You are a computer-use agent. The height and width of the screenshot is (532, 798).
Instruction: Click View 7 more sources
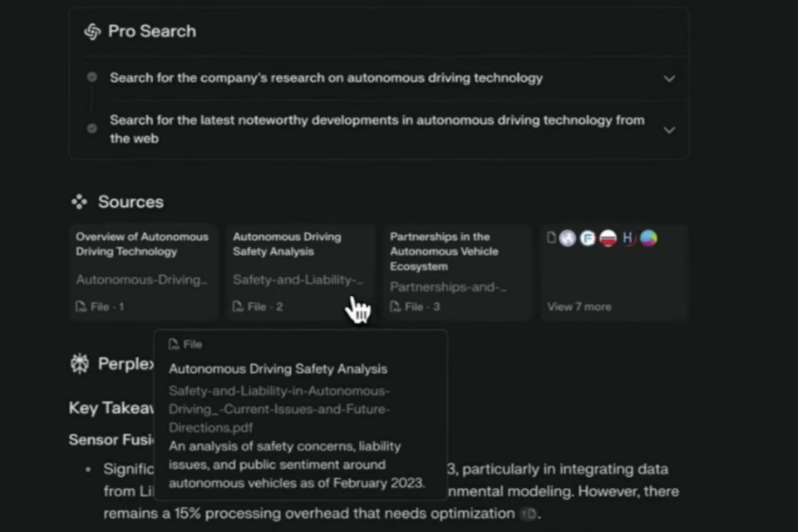(579, 307)
